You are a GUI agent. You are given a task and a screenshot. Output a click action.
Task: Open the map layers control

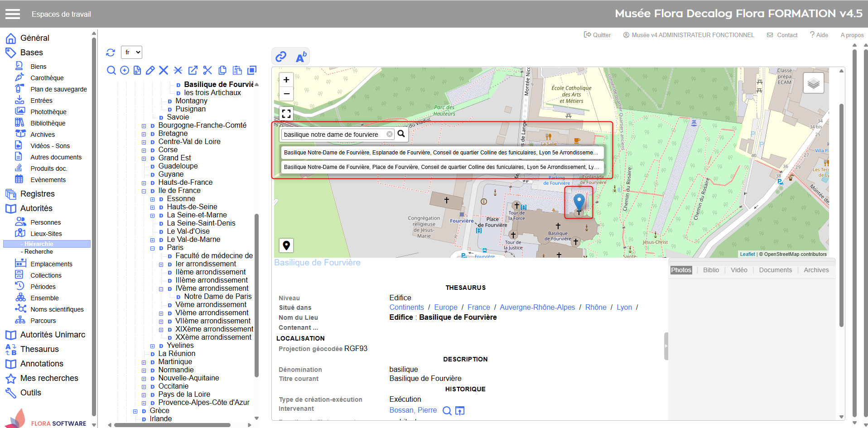coord(813,83)
